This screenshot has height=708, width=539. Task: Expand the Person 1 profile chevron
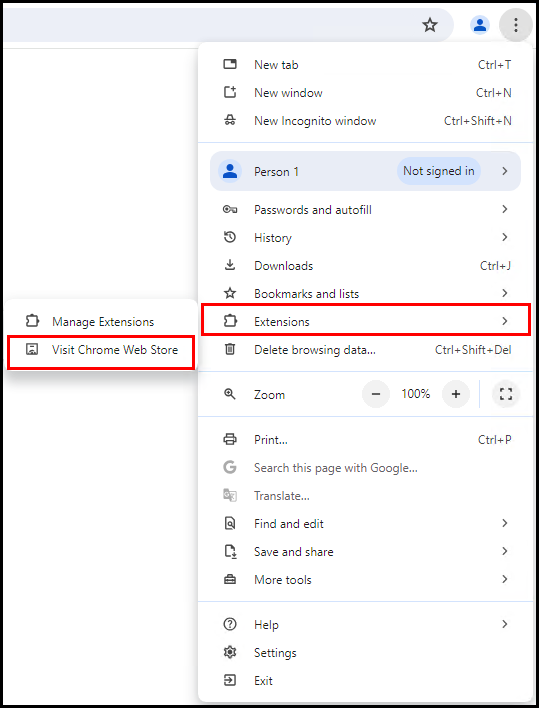tap(505, 171)
